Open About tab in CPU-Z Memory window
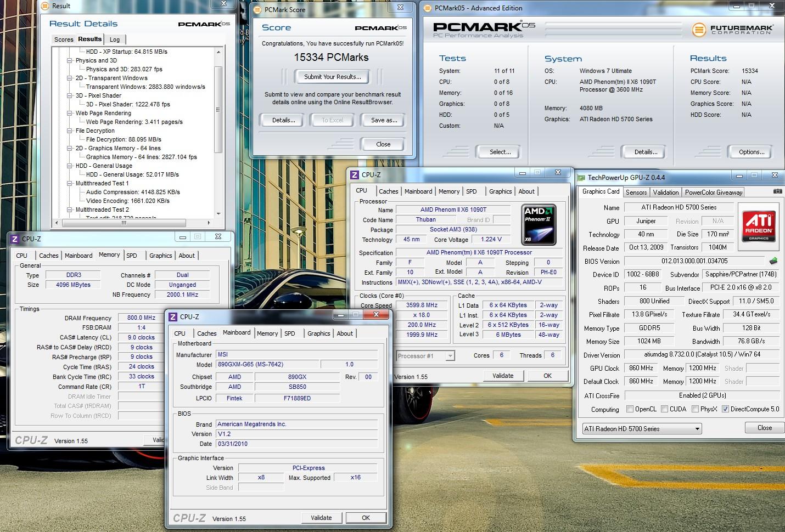 [187, 256]
